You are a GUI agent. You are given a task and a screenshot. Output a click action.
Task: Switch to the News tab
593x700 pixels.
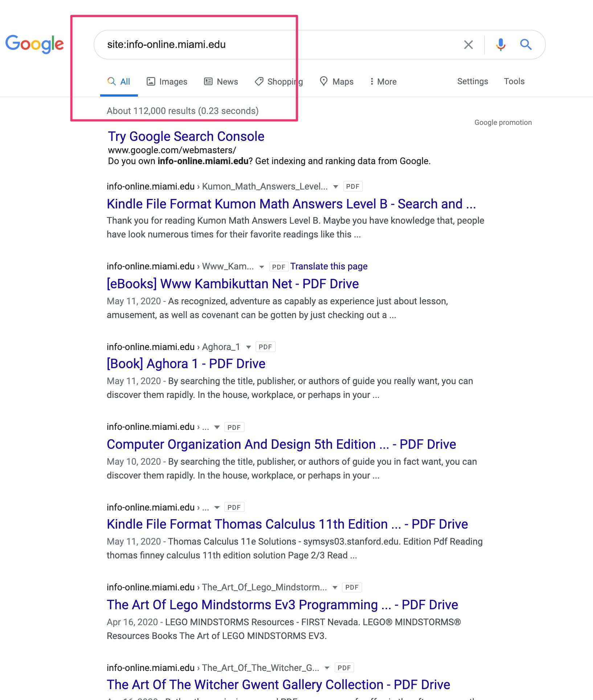coord(221,82)
